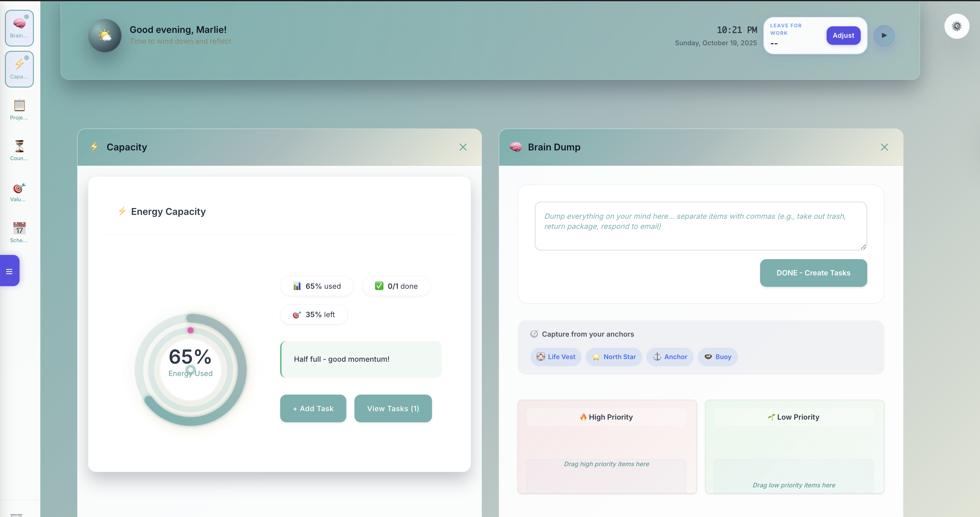Open View Tasks from Energy Capacity
This screenshot has height=517, width=980.
(x=393, y=408)
